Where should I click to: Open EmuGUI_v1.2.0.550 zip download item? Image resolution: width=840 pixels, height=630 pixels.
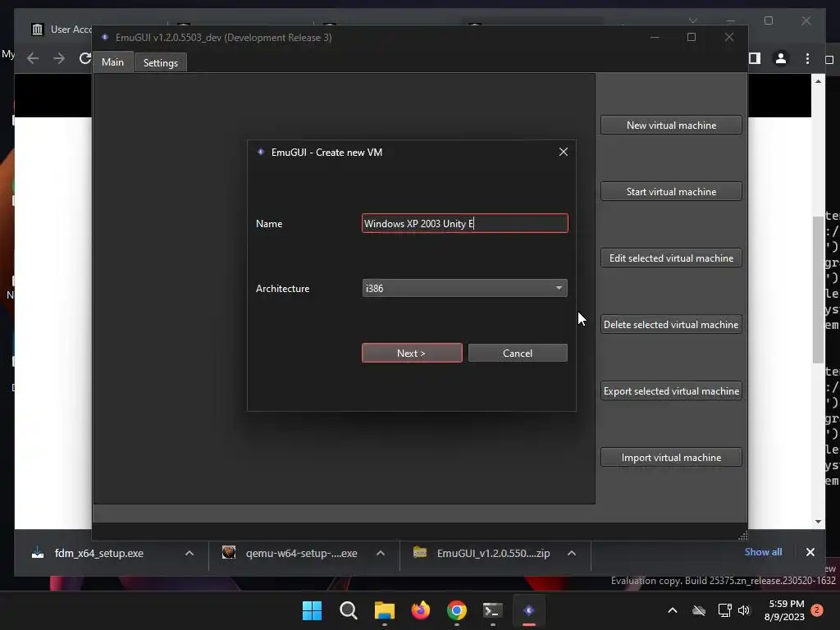[493, 554]
